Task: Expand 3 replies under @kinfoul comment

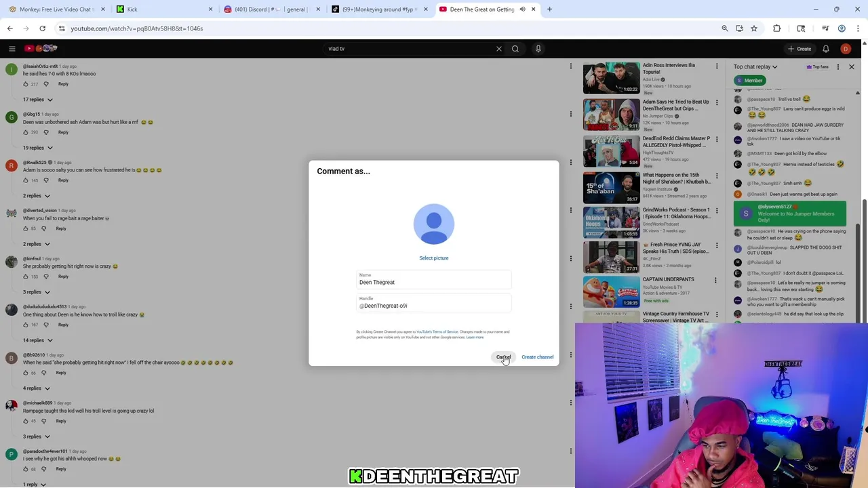Action: (x=36, y=292)
